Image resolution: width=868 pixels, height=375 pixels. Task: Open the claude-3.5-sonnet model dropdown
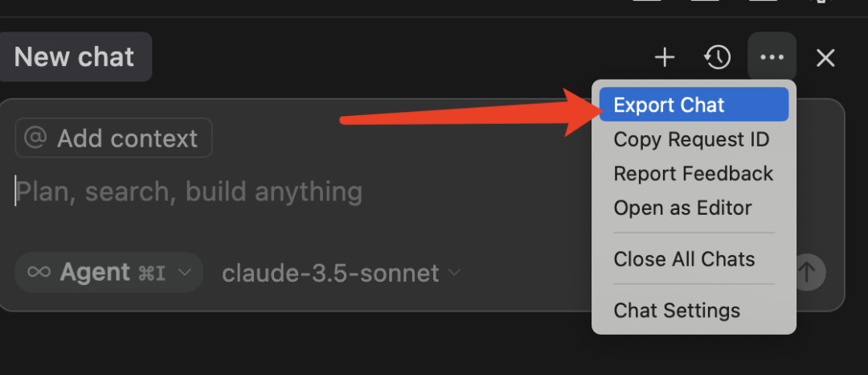point(341,273)
